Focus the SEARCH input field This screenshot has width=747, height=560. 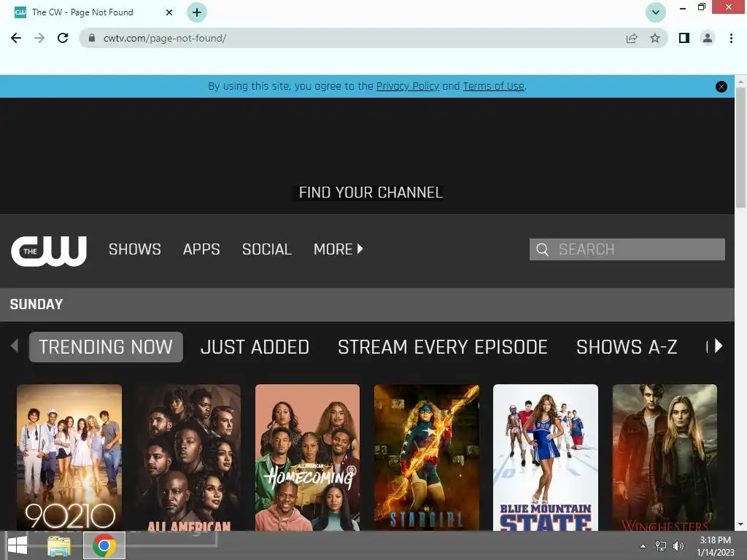pyautogui.click(x=627, y=249)
